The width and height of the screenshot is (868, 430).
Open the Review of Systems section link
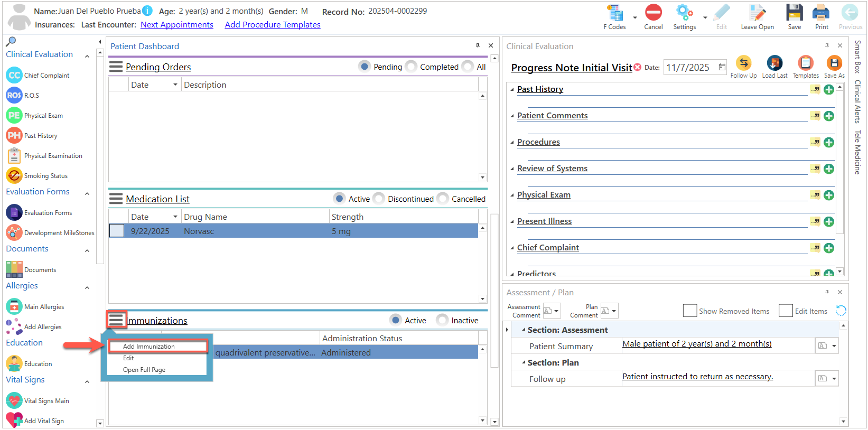552,168
